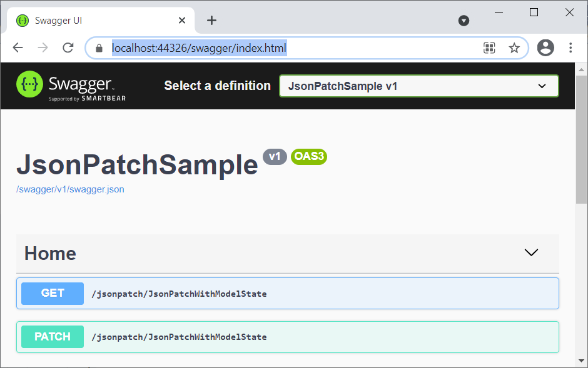Screen dimensions: 588x368
Task: Bookmark this page with the star icon
Action: click(x=514, y=48)
